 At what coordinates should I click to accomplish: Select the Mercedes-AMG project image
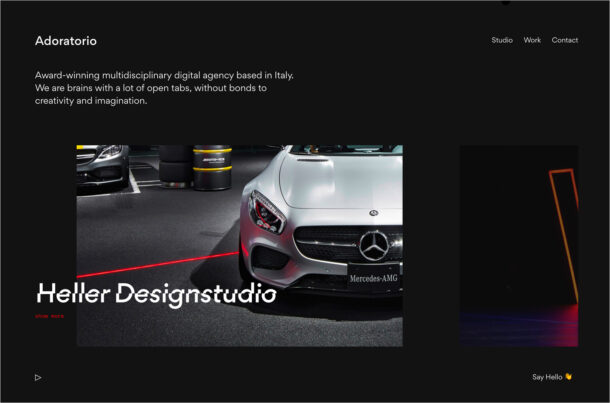[x=240, y=245]
